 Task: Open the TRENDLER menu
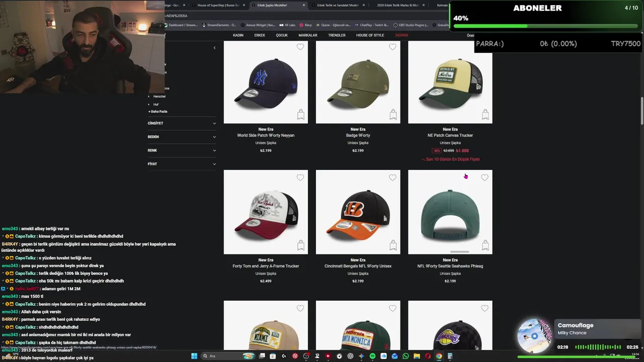tap(337, 35)
